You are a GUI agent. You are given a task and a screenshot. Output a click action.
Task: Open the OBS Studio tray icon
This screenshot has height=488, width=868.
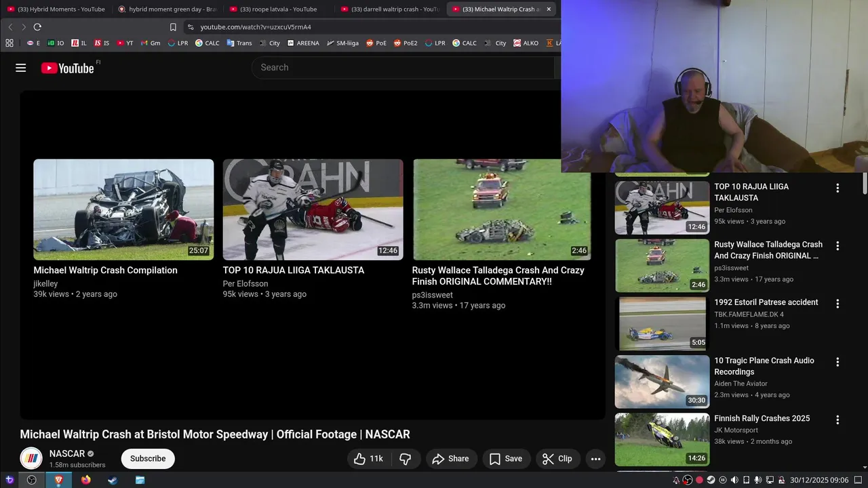pyautogui.click(x=688, y=480)
